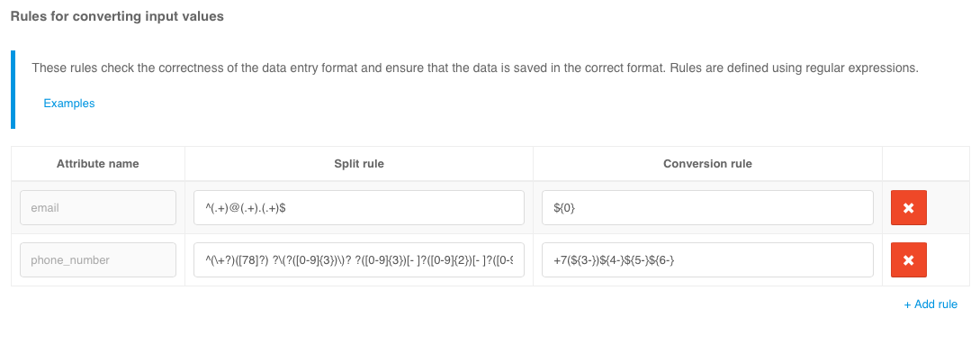The height and width of the screenshot is (345, 980).
Task: Click the + Add rule link
Action: click(x=931, y=304)
